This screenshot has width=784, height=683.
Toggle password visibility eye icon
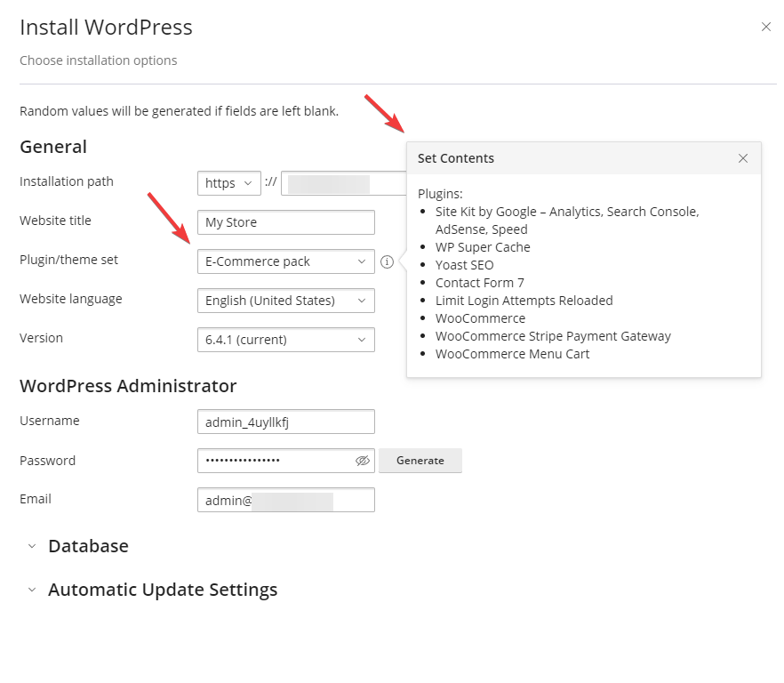[363, 461]
